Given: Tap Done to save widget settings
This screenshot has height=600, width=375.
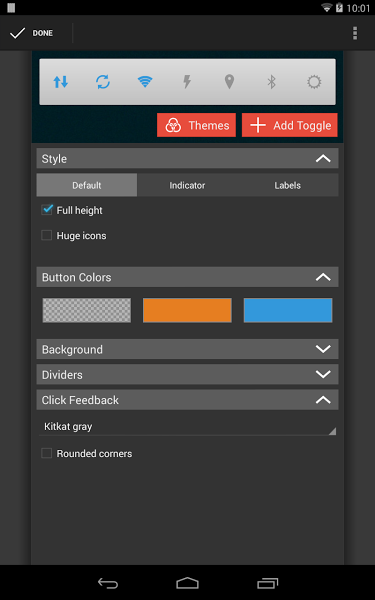Looking at the screenshot, I should tap(32, 33).
